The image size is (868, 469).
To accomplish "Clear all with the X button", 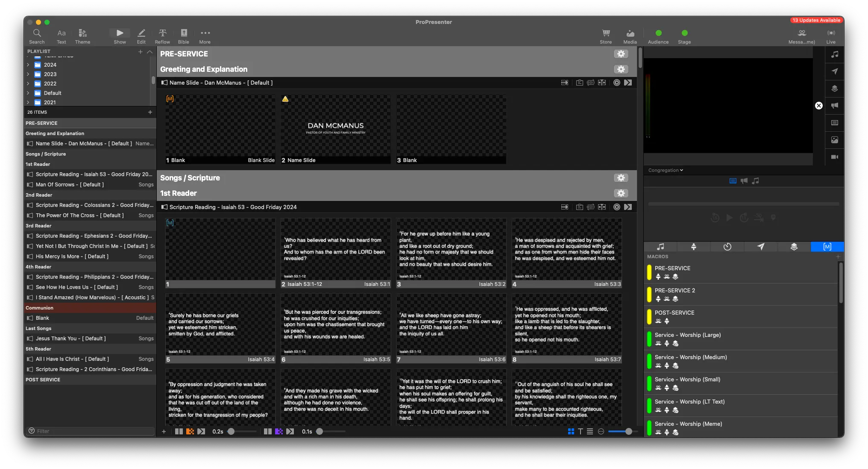I will point(818,106).
